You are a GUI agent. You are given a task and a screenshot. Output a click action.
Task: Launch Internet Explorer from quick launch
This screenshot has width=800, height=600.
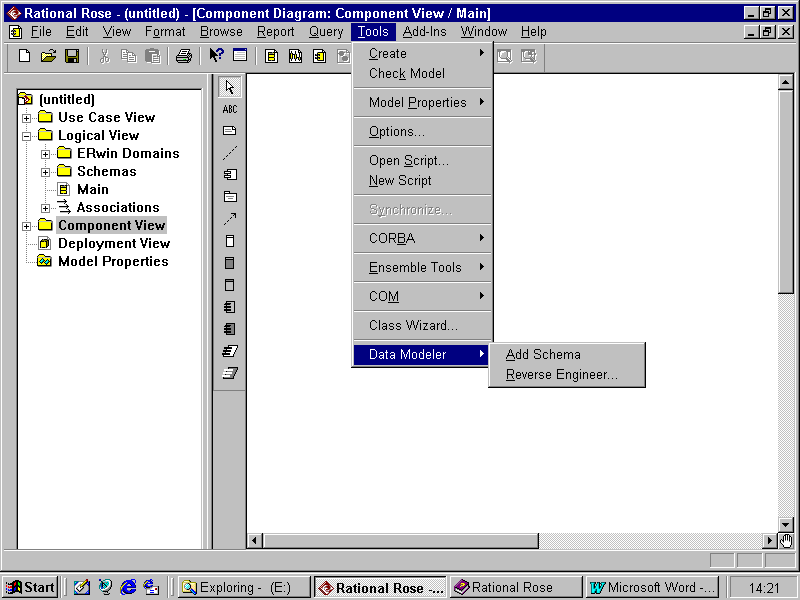pyautogui.click(x=128, y=587)
